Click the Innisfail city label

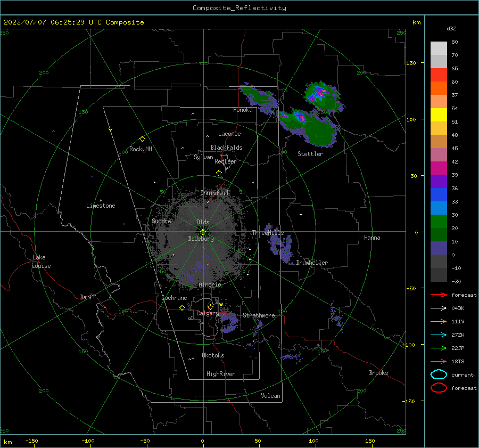[215, 193]
